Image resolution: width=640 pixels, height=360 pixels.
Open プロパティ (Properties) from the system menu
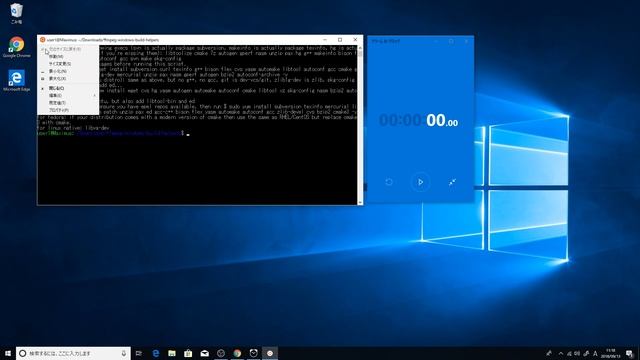point(68,110)
